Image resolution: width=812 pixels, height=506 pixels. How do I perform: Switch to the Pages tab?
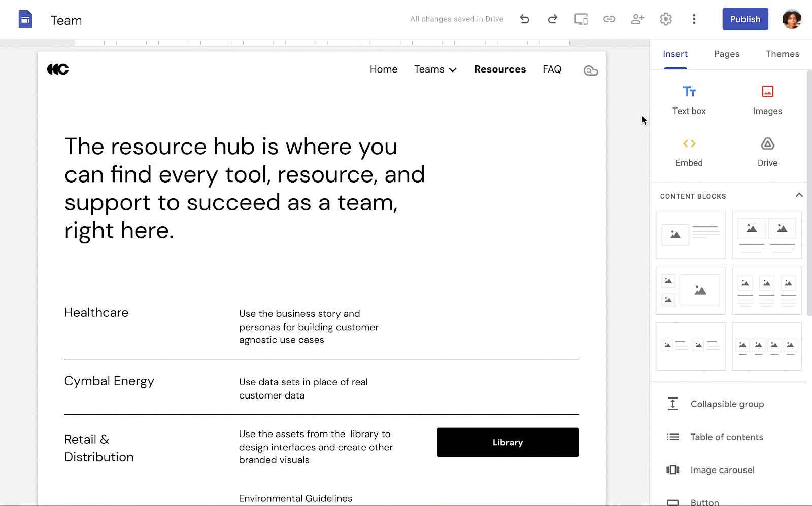[x=727, y=54]
